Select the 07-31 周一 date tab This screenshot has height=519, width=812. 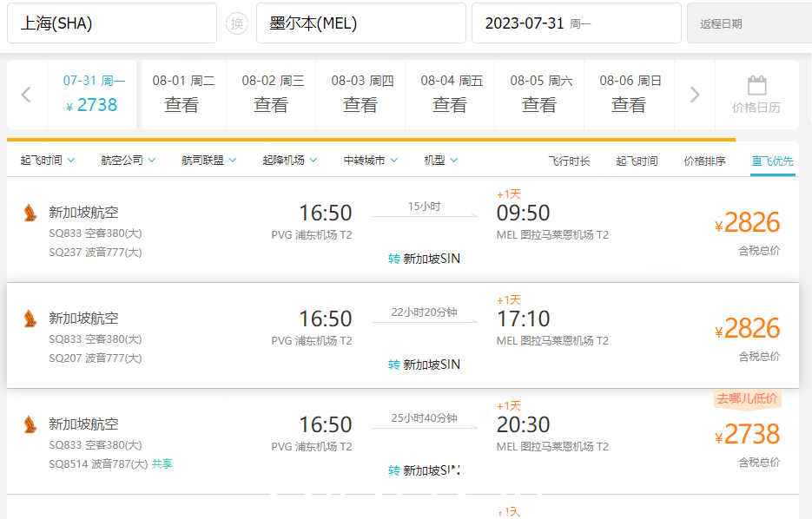click(x=92, y=95)
